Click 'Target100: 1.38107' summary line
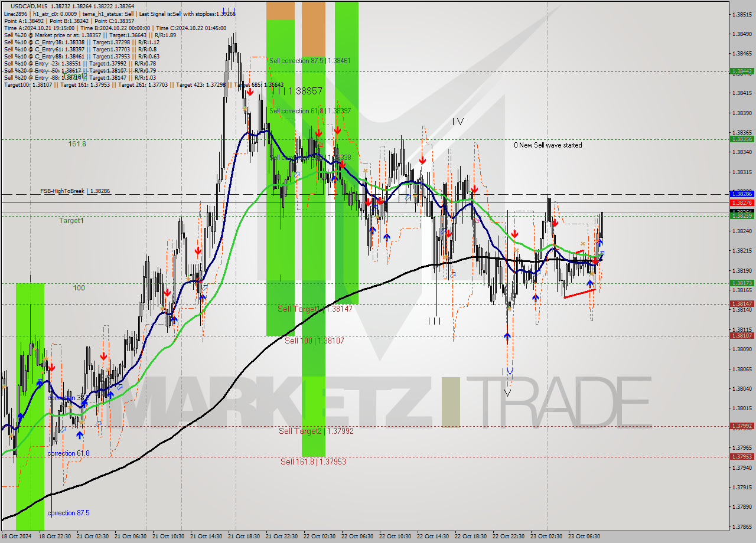Screen dimensions: 756x543 coord(144,85)
